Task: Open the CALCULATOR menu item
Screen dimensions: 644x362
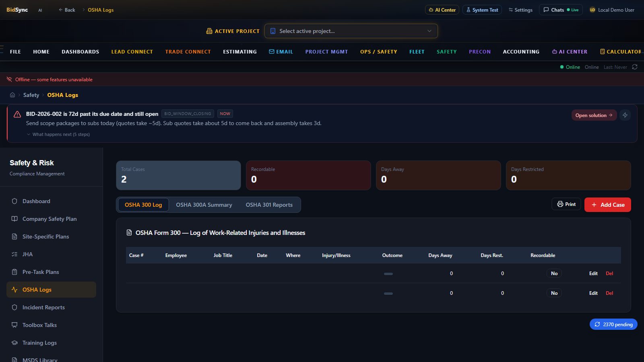Action: [620, 51]
